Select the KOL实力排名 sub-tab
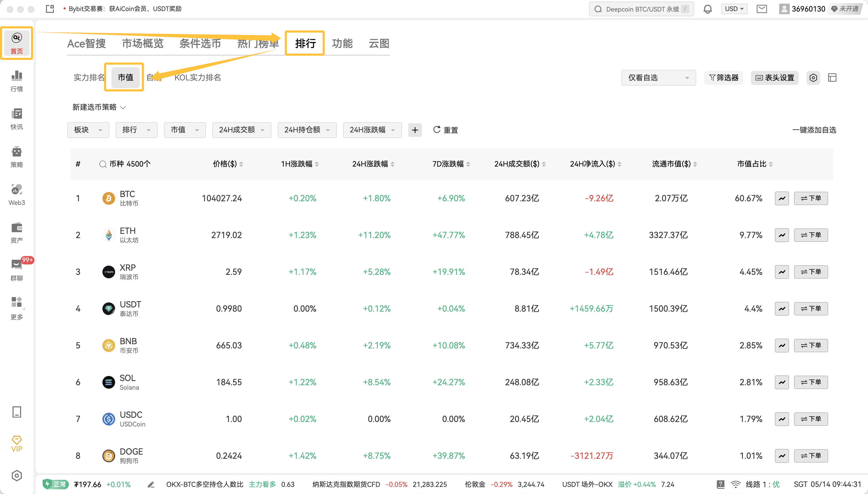The height and width of the screenshot is (494, 868). click(198, 78)
